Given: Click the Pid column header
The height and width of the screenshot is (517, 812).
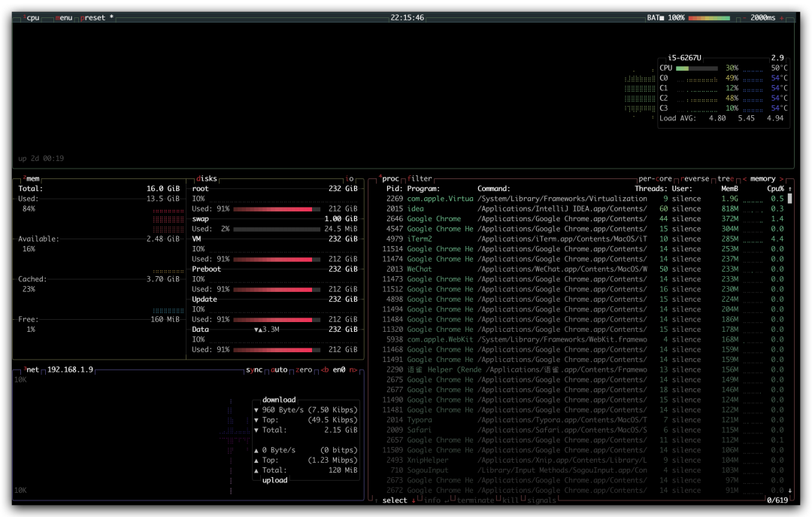Looking at the screenshot, I should coord(394,189).
